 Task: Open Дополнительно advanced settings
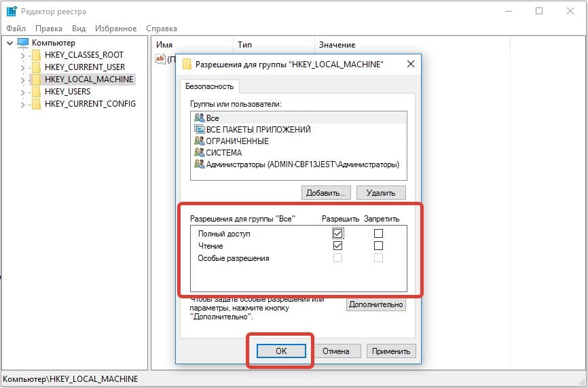(x=375, y=305)
